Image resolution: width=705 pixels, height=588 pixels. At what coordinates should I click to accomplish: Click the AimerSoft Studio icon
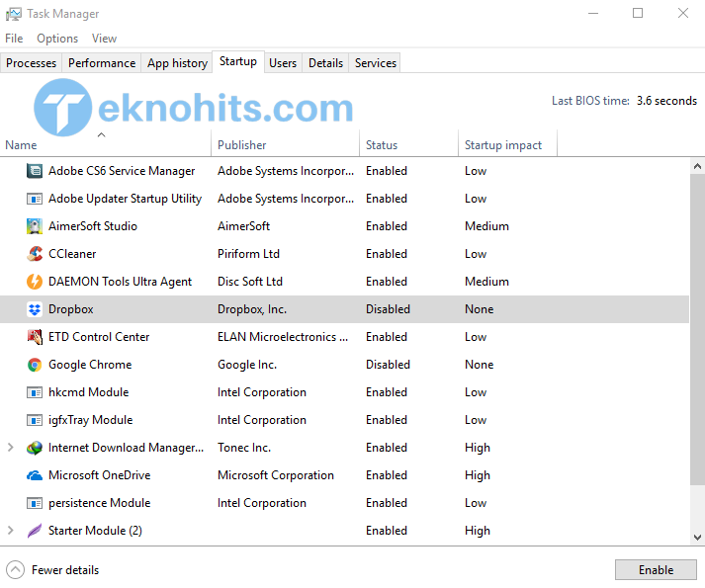coord(35,226)
